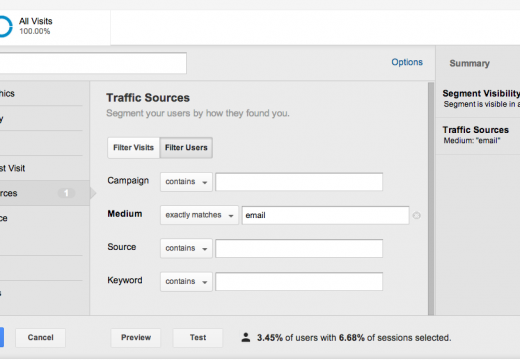Select the Date of First Visit sidebar item
The image size is (520, 360).
[41, 168]
